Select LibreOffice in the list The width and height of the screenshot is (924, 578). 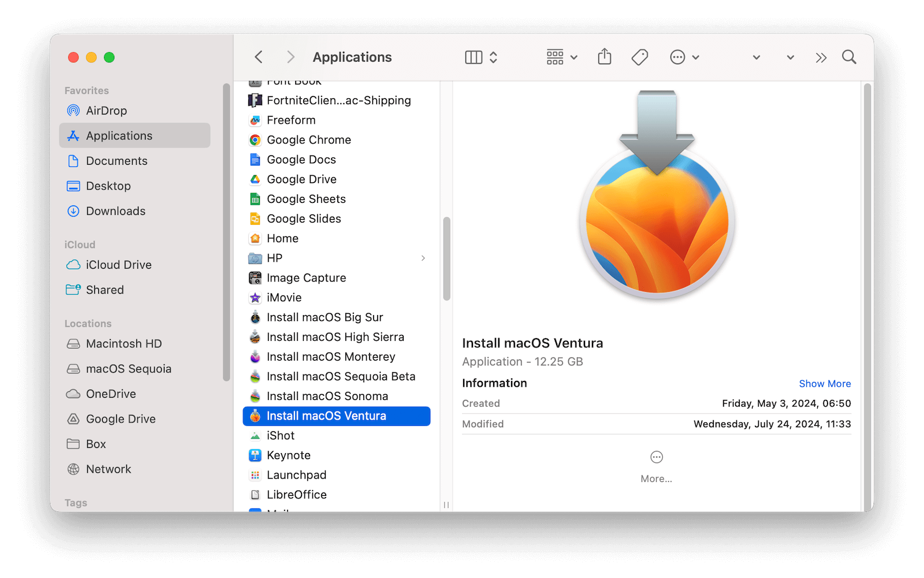337,495
